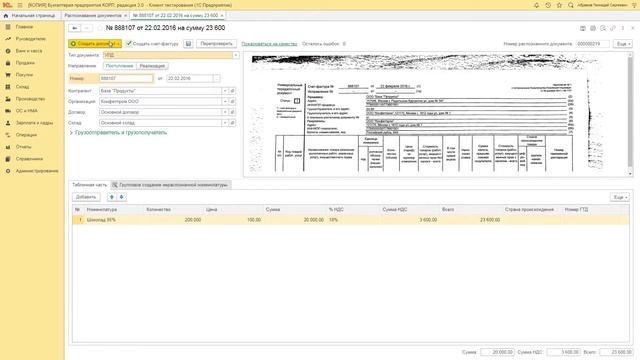Click the scanned document preview image
Image resolution: width=640 pixels, height=360 pixels.
436,116
